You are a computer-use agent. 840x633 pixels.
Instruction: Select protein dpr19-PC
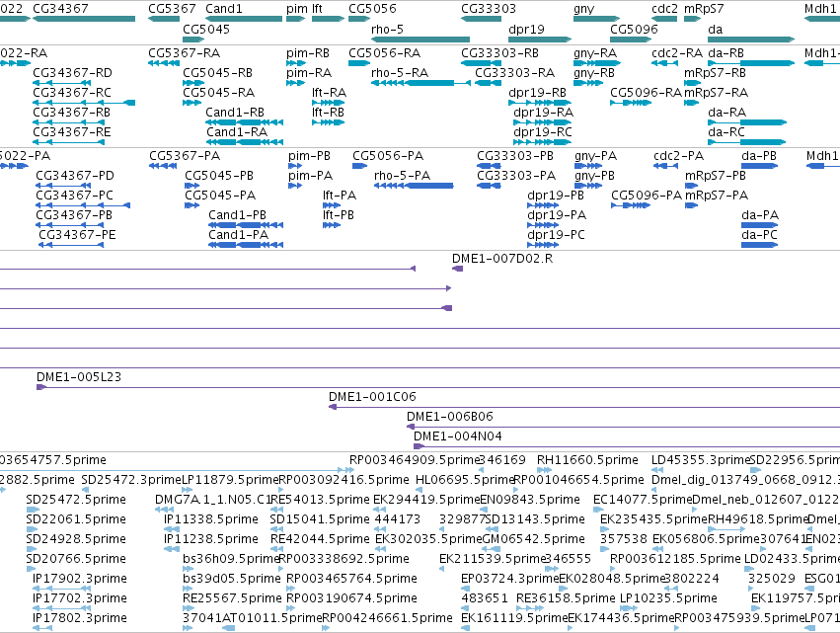[x=543, y=245]
